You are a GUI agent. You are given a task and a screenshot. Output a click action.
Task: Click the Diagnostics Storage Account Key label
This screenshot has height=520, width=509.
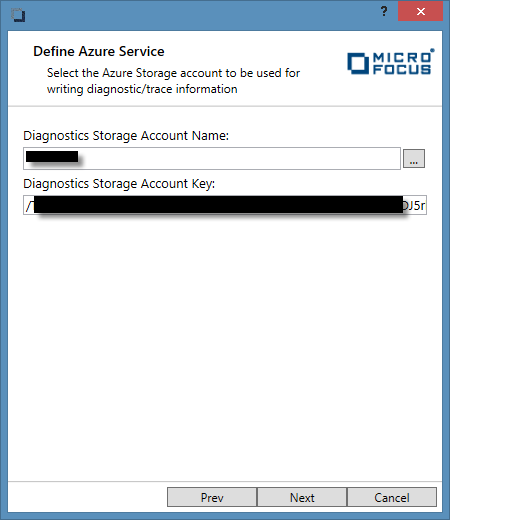(119, 184)
